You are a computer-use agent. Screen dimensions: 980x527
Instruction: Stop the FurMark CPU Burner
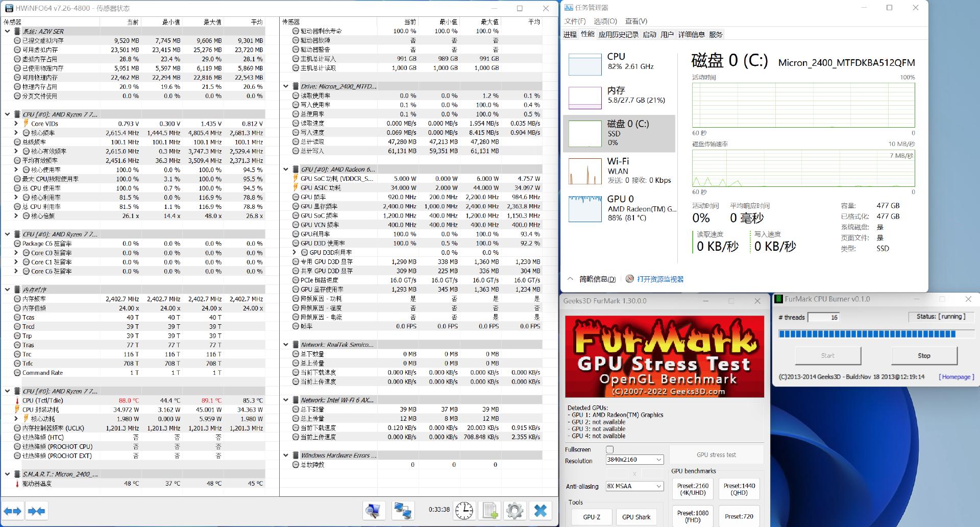click(x=924, y=355)
